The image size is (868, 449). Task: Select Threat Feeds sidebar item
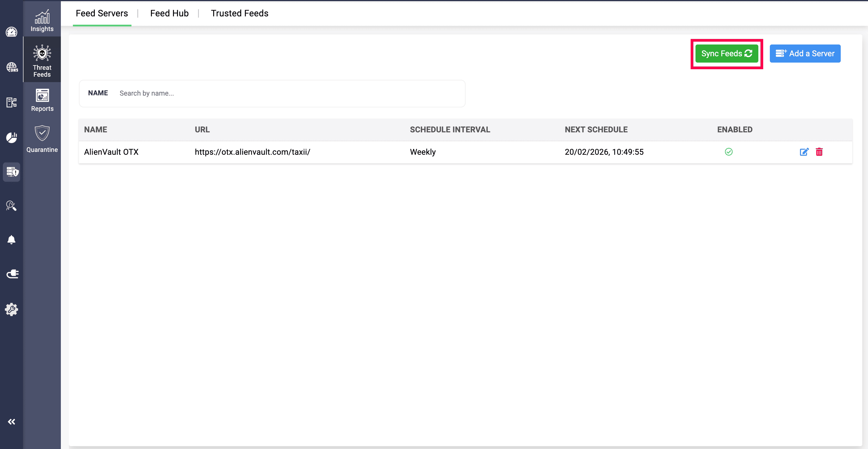(42, 61)
